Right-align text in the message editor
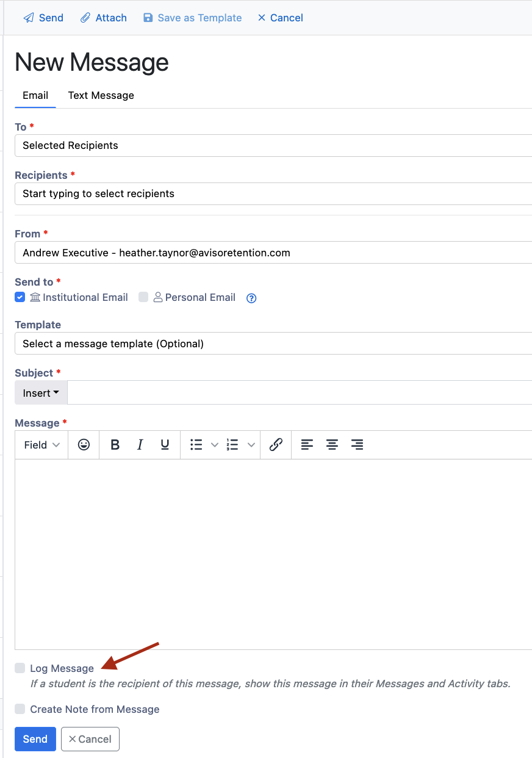The height and width of the screenshot is (758, 532). [357, 444]
